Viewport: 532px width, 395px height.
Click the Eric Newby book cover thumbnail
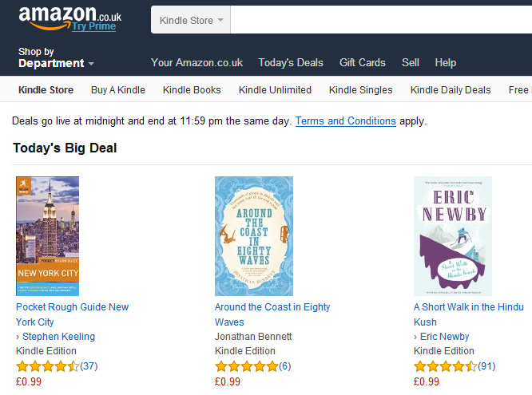coord(452,236)
